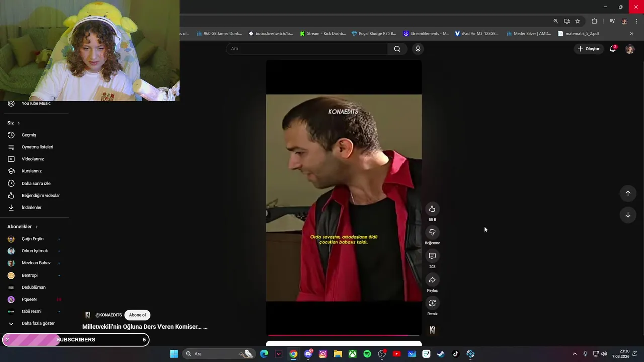Open Meder Silver AMD bookmark

529,34
